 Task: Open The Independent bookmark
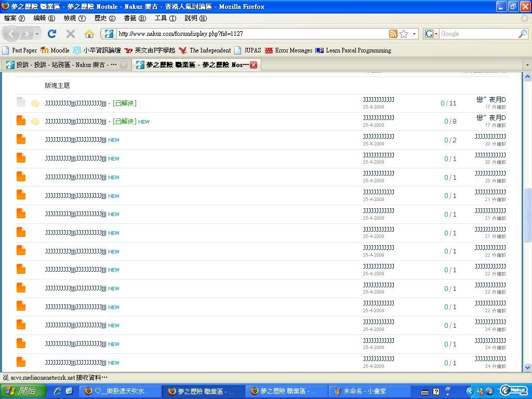click(x=205, y=50)
